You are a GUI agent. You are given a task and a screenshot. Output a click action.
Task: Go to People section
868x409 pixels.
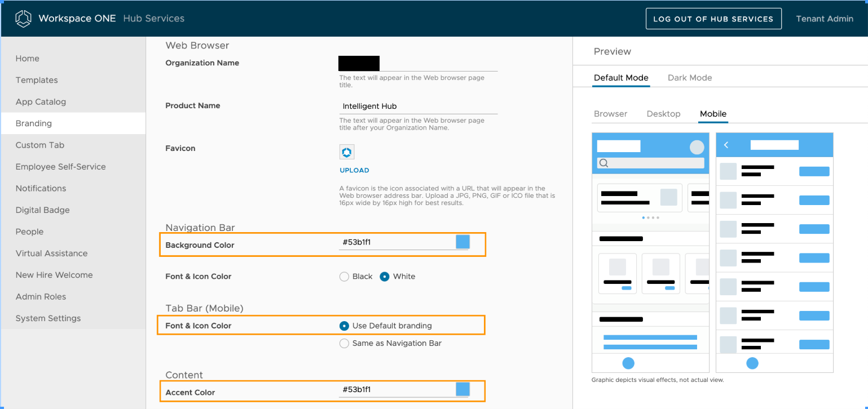pos(73,232)
